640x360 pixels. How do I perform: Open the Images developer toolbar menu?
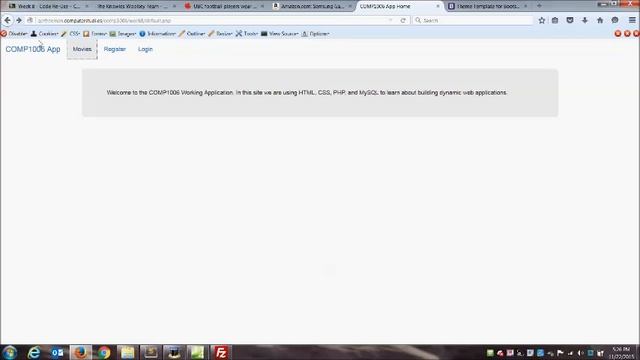[122, 33]
